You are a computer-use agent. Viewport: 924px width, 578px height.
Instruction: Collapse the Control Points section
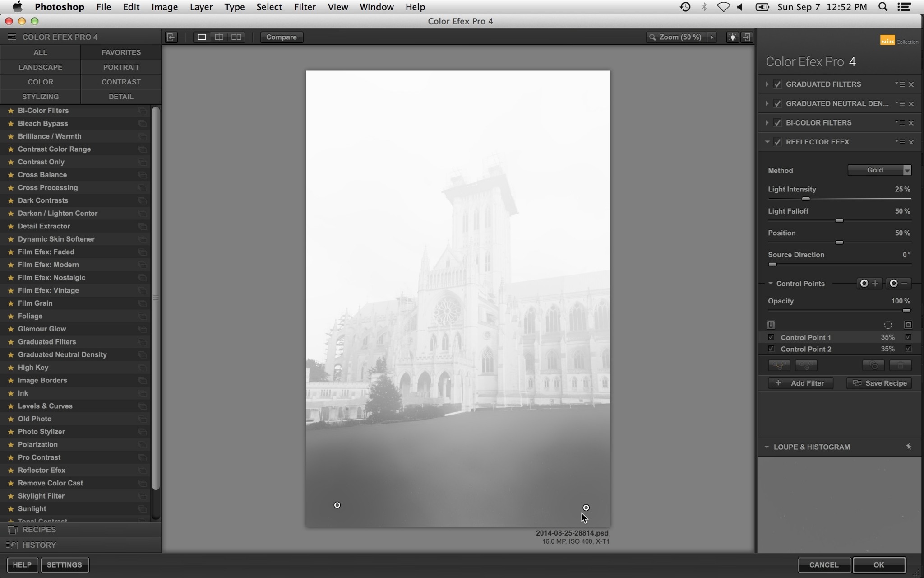[x=771, y=284]
